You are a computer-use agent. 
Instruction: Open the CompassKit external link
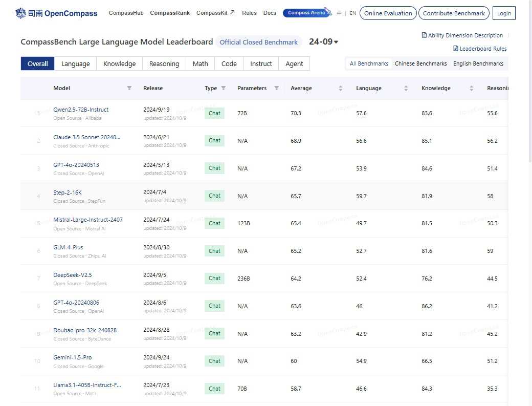coord(215,13)
